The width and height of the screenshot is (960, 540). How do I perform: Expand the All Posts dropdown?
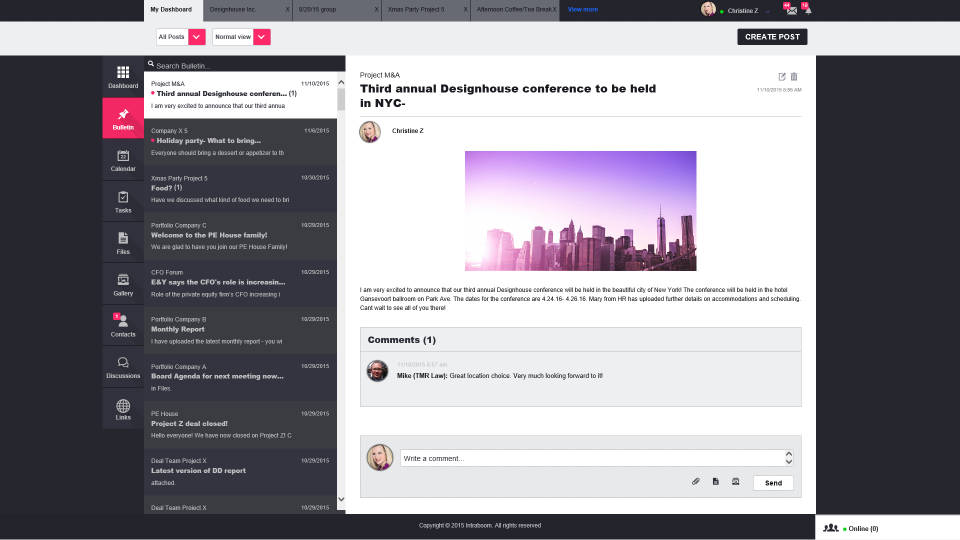coord(197,37)
